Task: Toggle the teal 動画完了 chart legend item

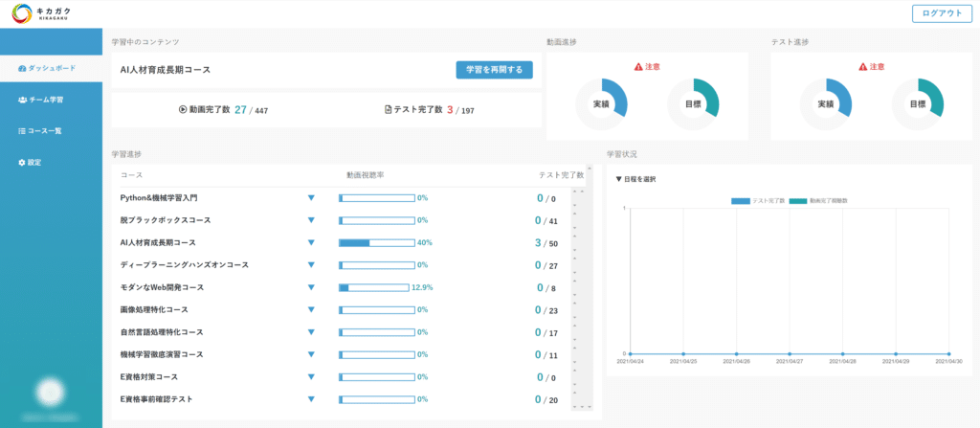Action: pos(818,201)
